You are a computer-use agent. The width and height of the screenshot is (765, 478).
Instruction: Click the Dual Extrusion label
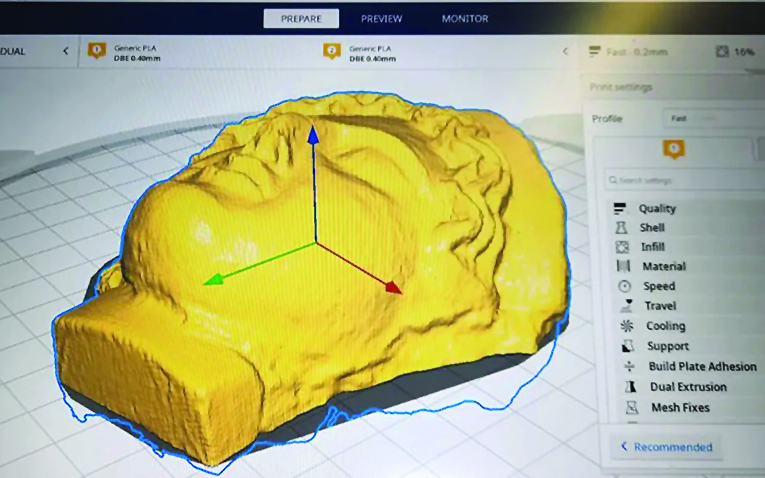688,387
